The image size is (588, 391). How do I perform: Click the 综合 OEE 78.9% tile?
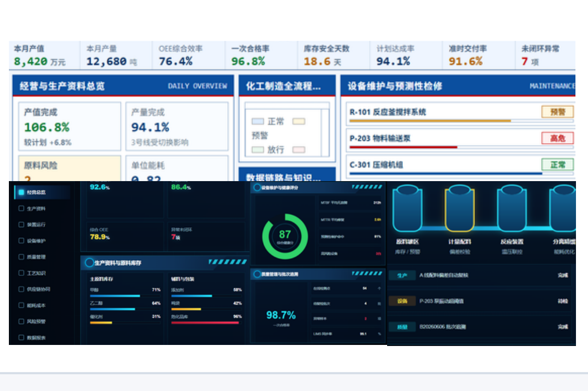125,236
